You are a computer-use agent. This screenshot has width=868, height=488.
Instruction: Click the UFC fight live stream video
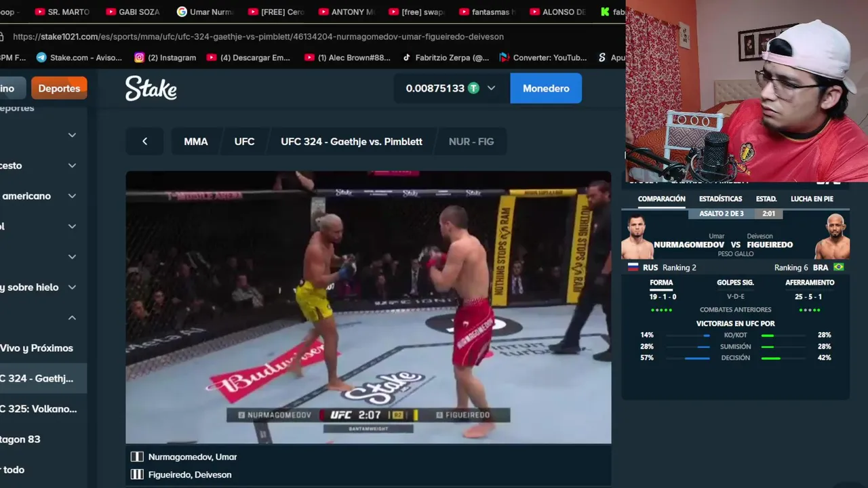pos(368,308)
